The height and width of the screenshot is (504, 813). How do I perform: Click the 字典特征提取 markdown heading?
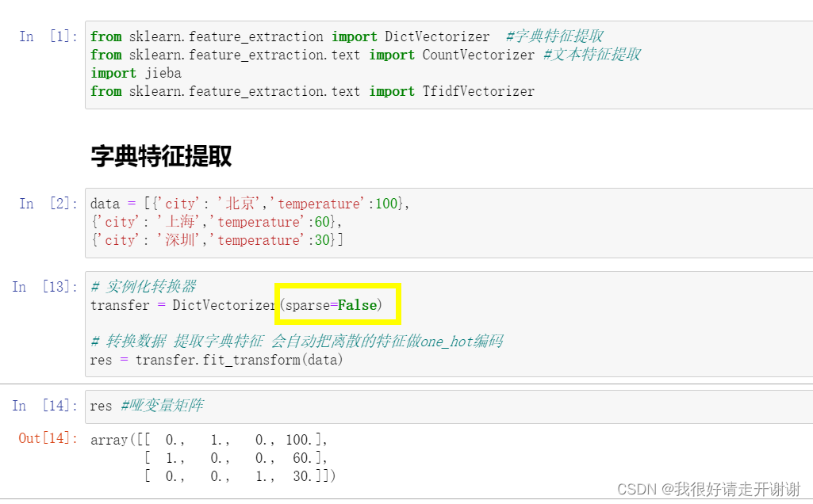click(161, 156)
